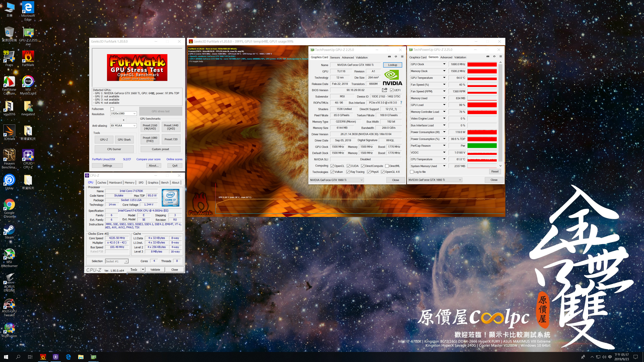Open the 3DMark desktop icon
Viewport: 644px width, 362px height.
click(x=9, y=132)
